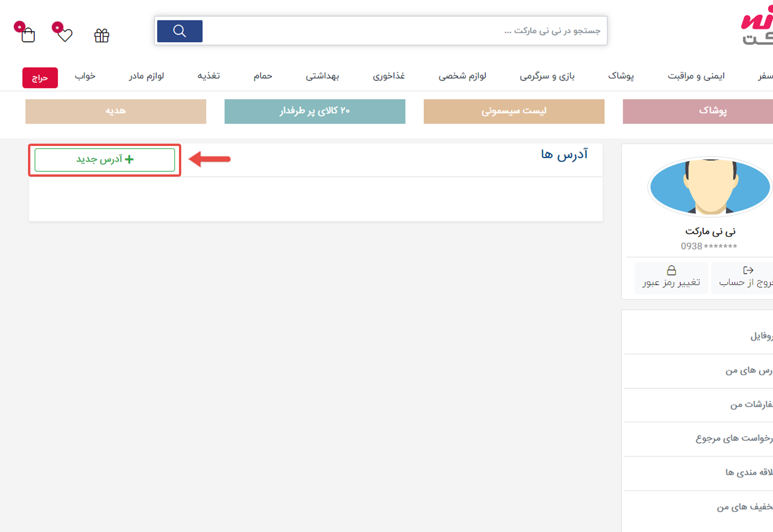Screen dimensions: 773x532
Task: Click the user avatar picture
Action: tap(710, 187)
